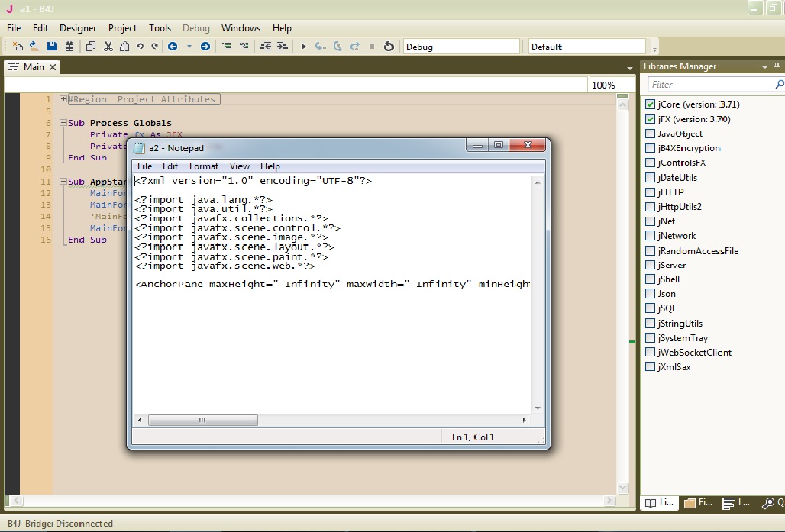
Task: Expand the Project Attributes region
Action: 63,99
